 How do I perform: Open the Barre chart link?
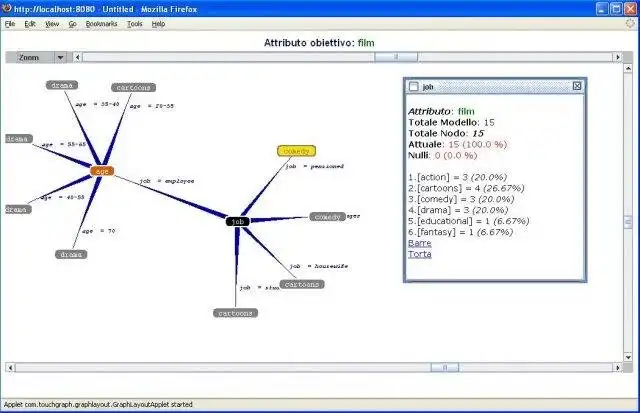[x=420, y=243]
